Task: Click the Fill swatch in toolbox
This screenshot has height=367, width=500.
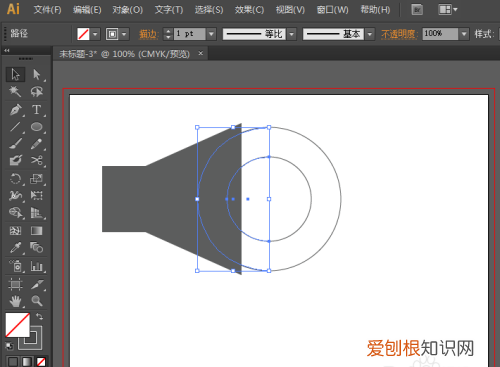Action: [17, 325]
